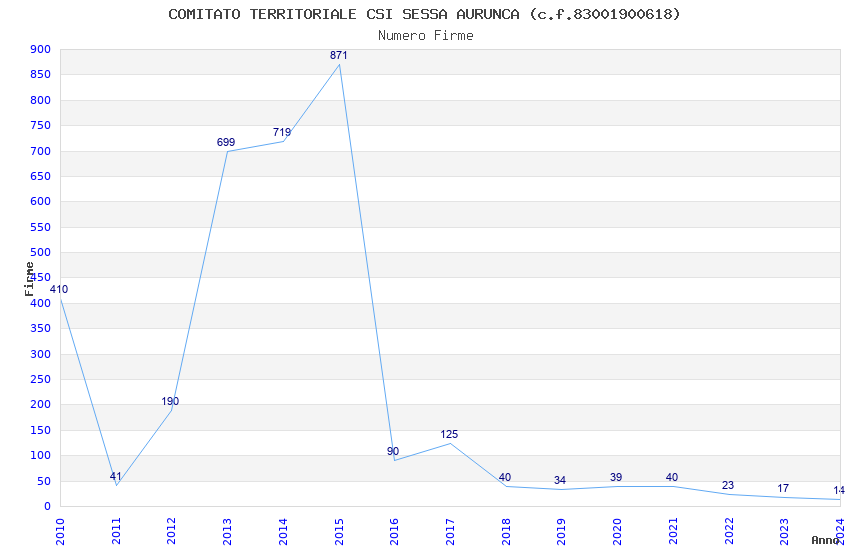Click the data label 410

coord(59,289)
